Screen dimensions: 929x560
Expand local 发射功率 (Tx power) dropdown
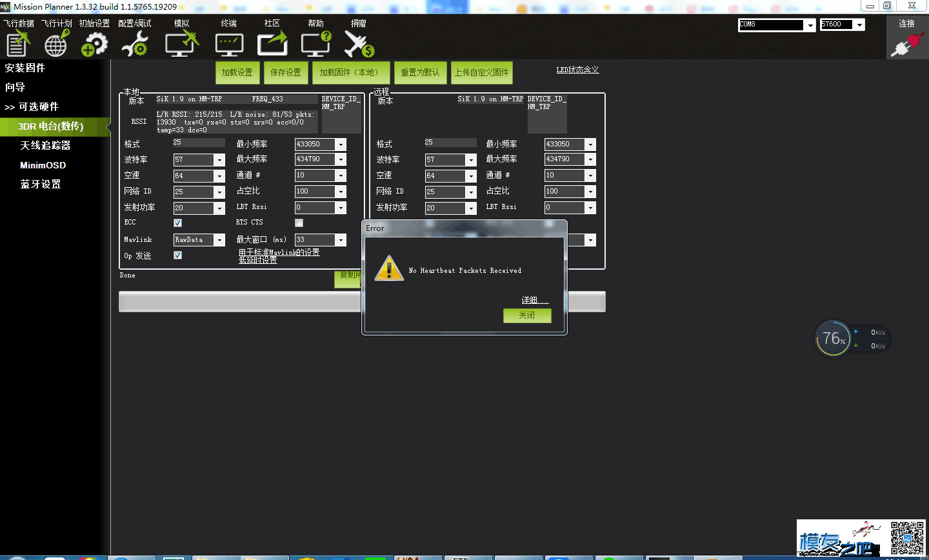click(219, 208)
